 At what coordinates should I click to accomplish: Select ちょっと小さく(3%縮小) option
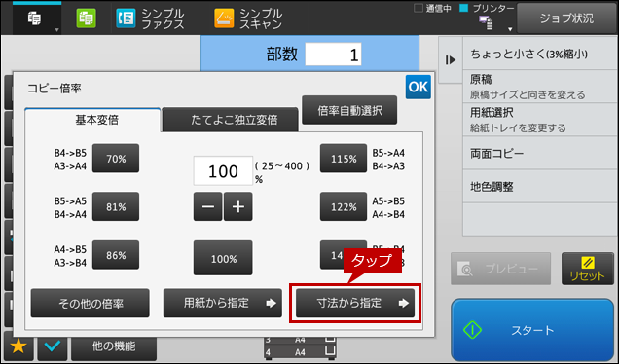click(539, 54)
